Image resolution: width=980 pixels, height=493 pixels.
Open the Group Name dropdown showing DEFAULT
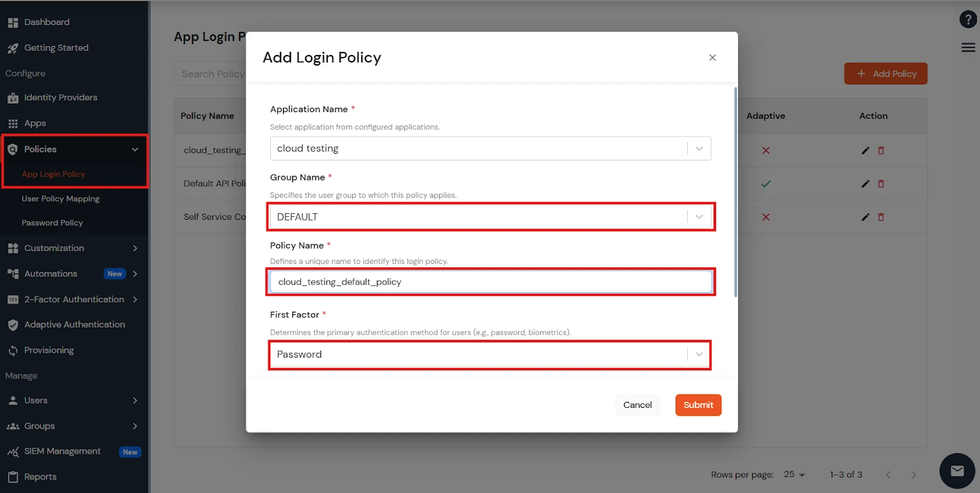pos(698,216)
